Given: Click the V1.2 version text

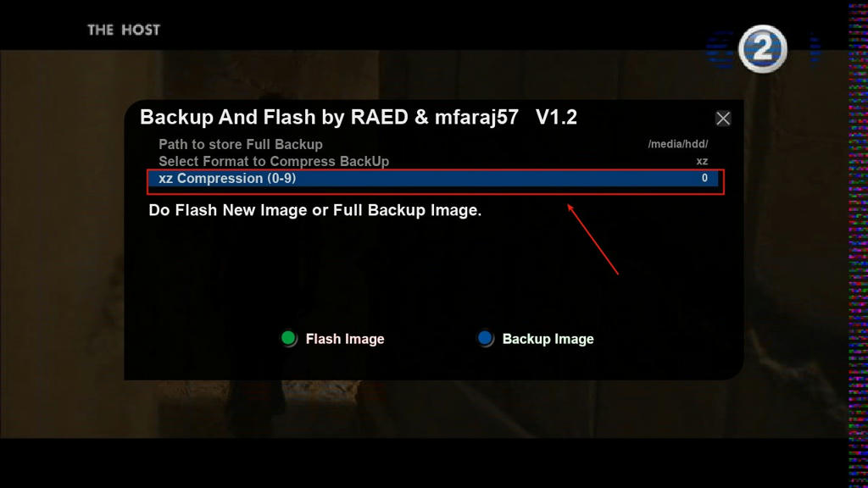Looking at the screenshot, I should tap(556, 117).
